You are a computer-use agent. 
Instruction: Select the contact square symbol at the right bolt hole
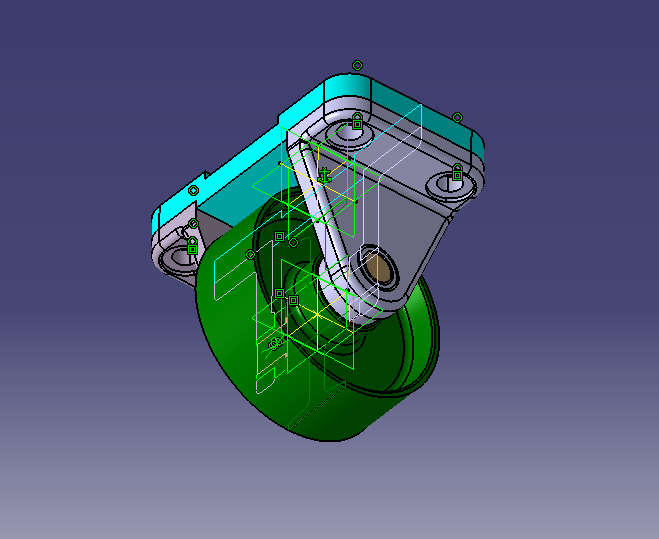pos(457,175)
